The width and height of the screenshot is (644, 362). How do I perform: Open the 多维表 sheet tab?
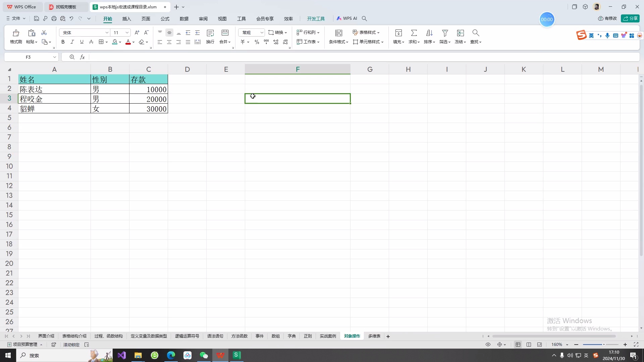click(374, 336)
